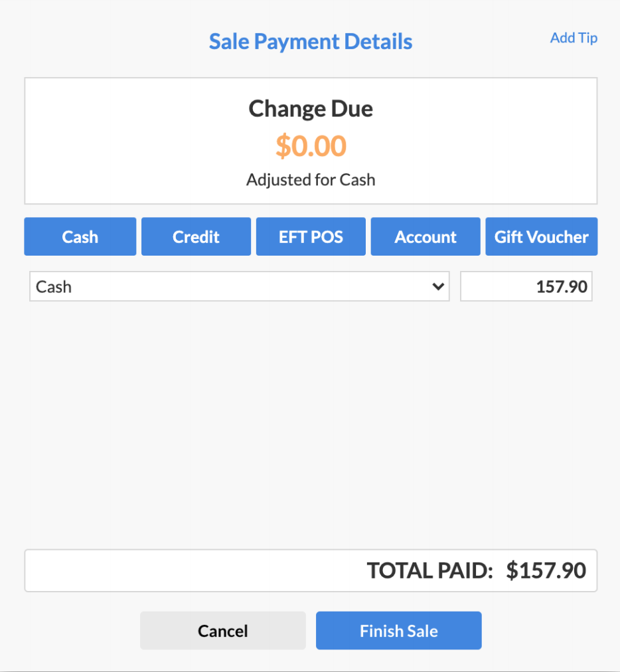The image size is (620, 672).
Task: Click the TOTAL PAID summary bar
Action: click(x=310, y=570)
